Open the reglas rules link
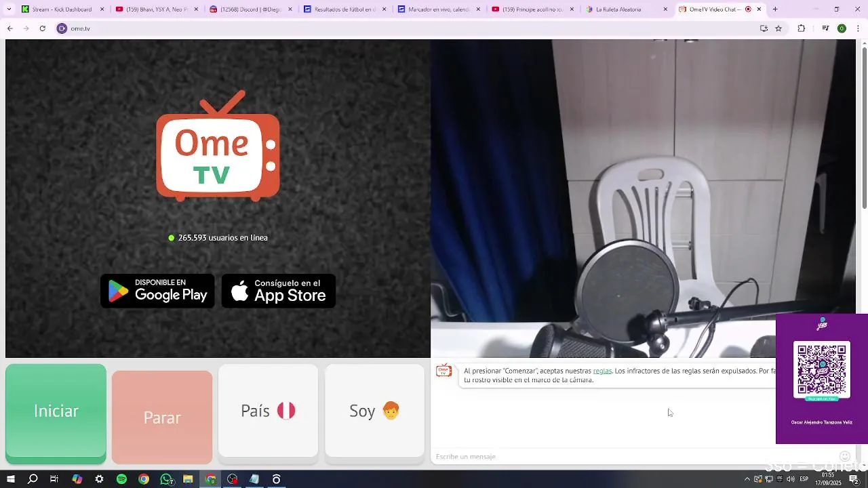Viewport: 868px width, 488px height. tap(602, 371)
